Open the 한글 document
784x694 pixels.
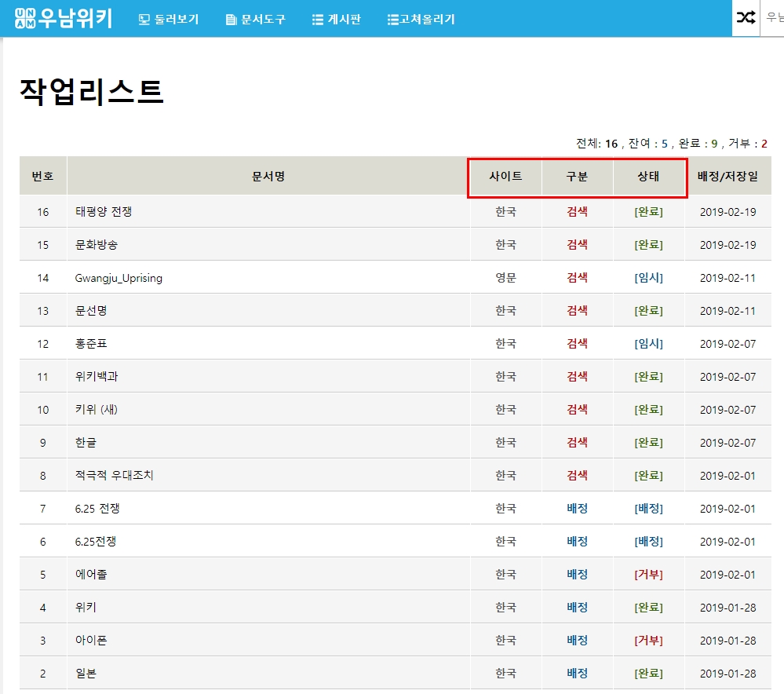tap(86, 442)
